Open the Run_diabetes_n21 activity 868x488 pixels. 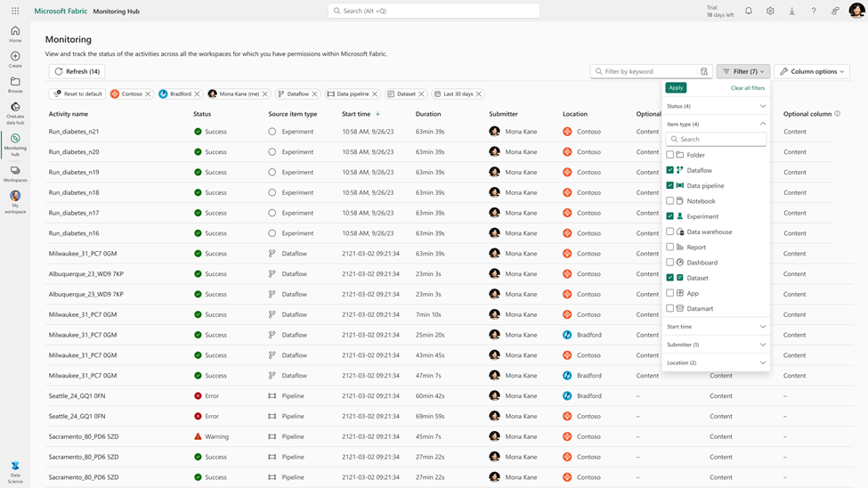[74, 132]
